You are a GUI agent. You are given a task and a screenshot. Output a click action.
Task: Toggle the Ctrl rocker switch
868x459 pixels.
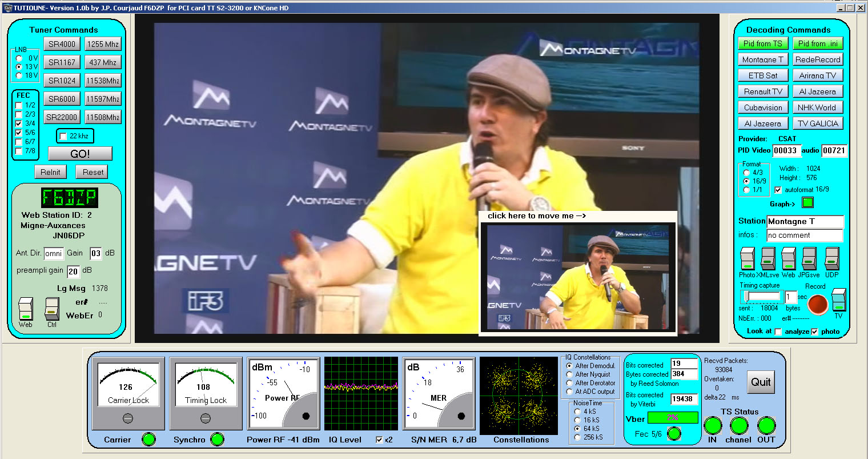pos(52,309)
